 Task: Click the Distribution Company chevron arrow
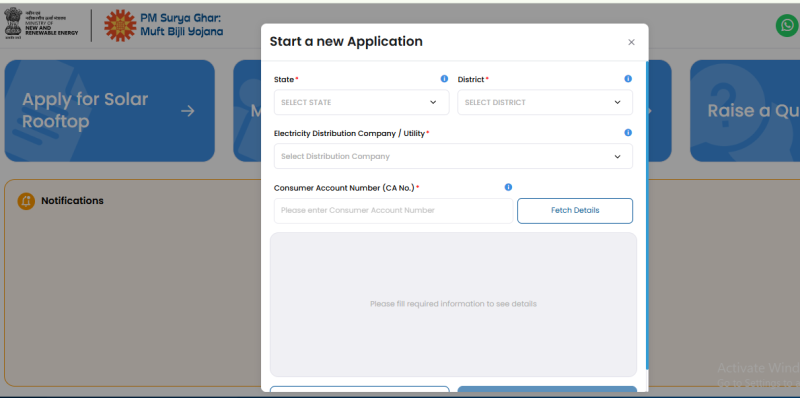(x=617, y=157)
